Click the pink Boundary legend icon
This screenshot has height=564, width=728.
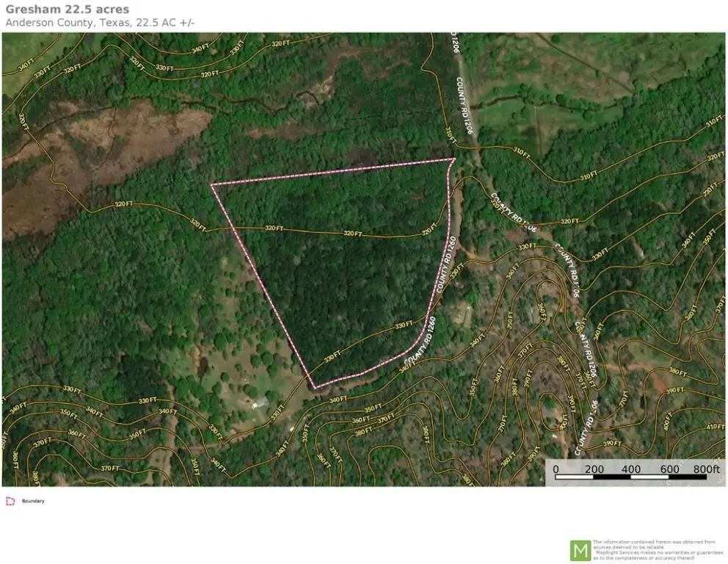click(x=10, y=501)
